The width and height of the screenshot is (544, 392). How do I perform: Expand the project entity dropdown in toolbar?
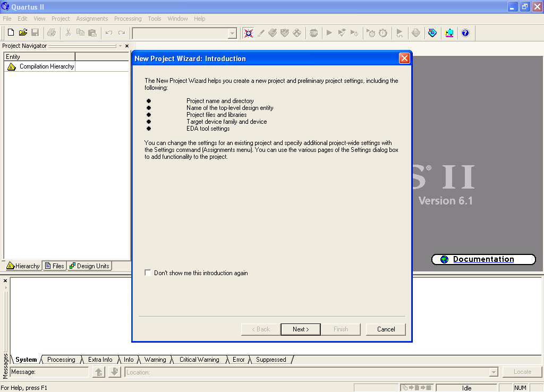click(x=232, y=33)
